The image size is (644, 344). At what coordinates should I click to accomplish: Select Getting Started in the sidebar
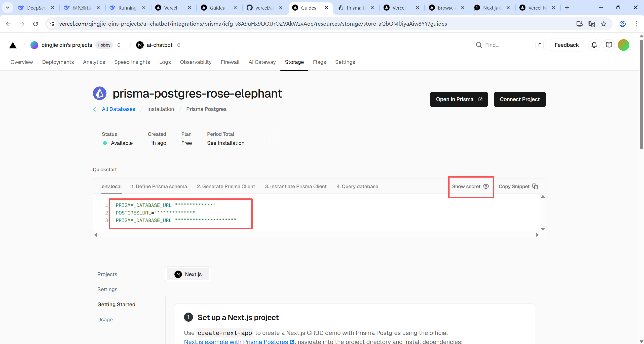[116, 305]
